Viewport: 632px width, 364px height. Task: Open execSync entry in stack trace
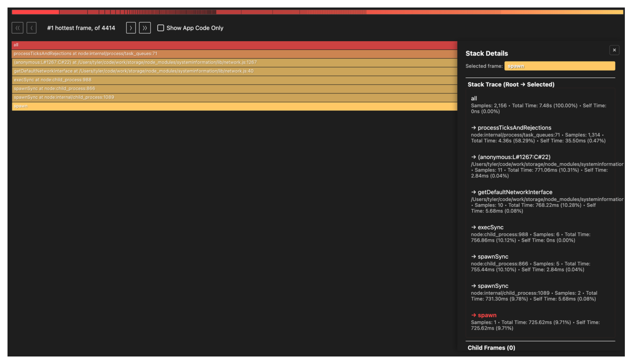point(490,227)
